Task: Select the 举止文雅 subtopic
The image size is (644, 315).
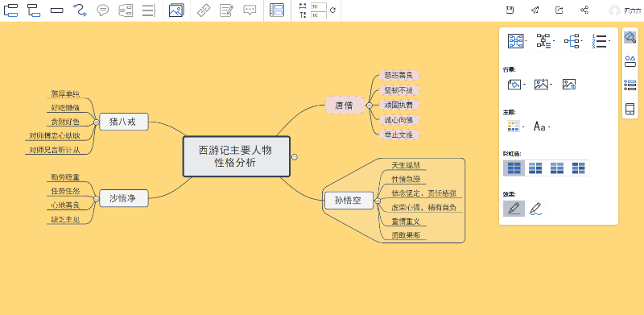Action: [x=398, y=135]
